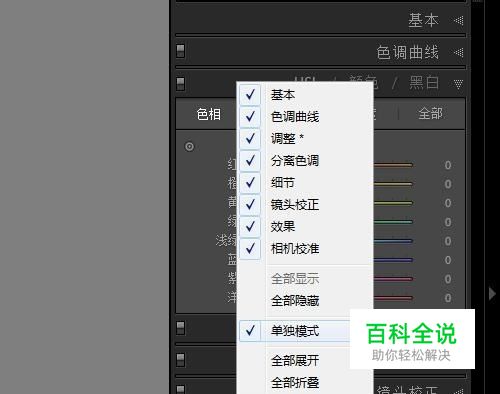Switch the HSL panel to 黑白 mode
Screen dimensions: 500x394
coord(424,83)
